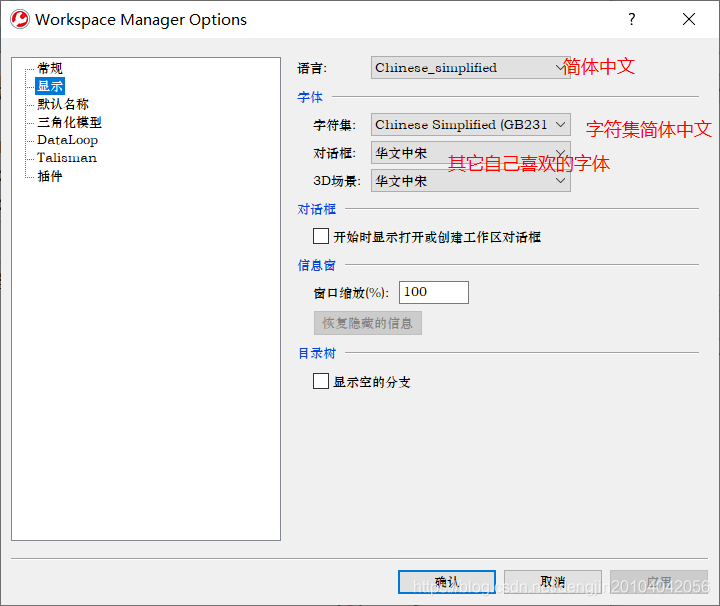Viewport: 720px width, 606px height.
Task: Open the 语言 language dropdown
Action: pos(470,68)
